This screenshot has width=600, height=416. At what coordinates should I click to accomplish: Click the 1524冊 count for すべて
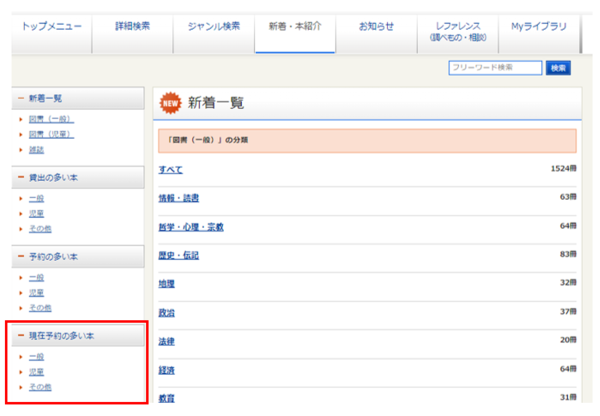tap(564, 168)
